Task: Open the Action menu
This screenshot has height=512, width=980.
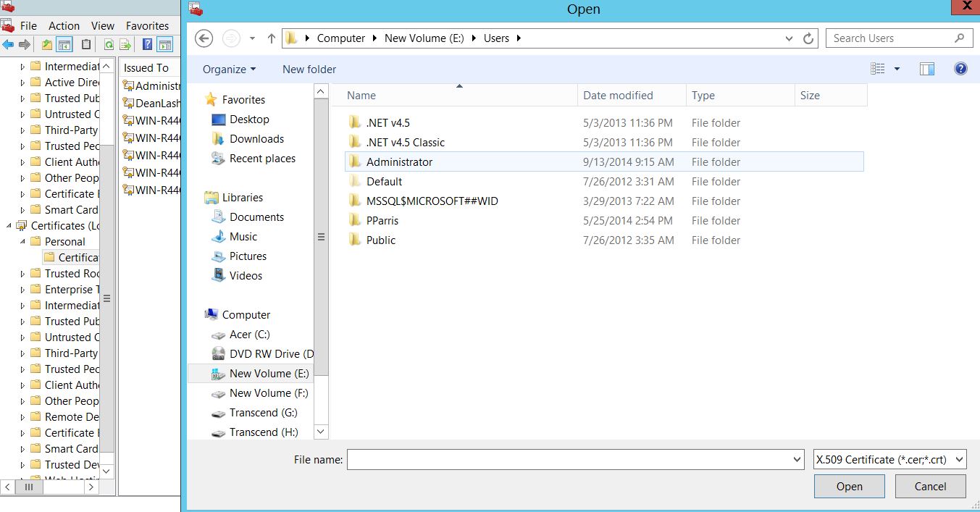Action: [x=64, y=25]
